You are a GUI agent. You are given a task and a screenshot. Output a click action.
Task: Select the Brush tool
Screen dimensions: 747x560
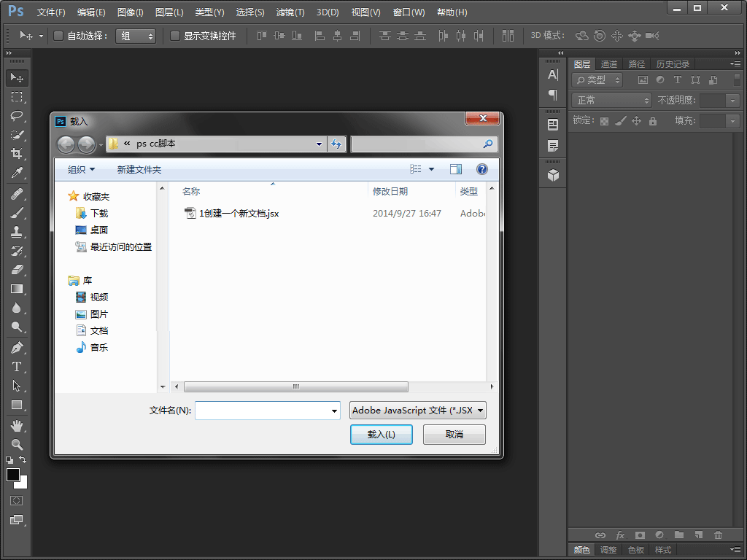point(17,213)
